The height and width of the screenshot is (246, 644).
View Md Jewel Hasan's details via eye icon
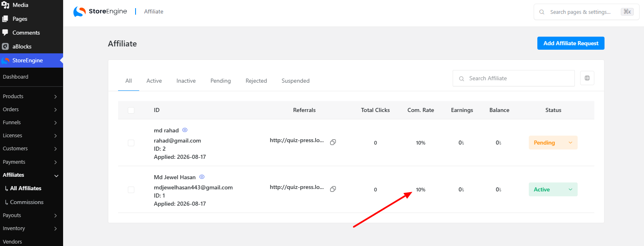(x=202, y=177)
